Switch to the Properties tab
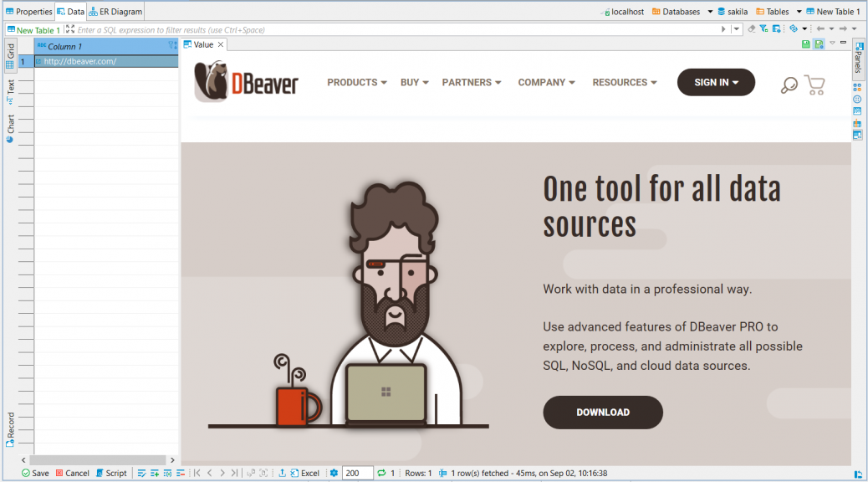Screen dimensions: 868x482 click(29, 12)
